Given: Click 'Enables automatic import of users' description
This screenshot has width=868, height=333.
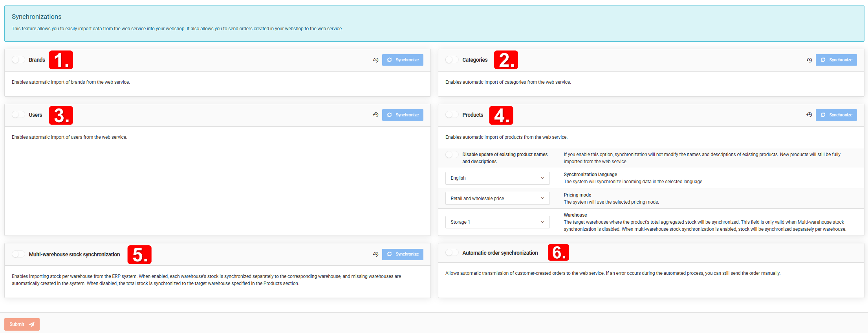Looking at the screenshot, I should point(70,137).
